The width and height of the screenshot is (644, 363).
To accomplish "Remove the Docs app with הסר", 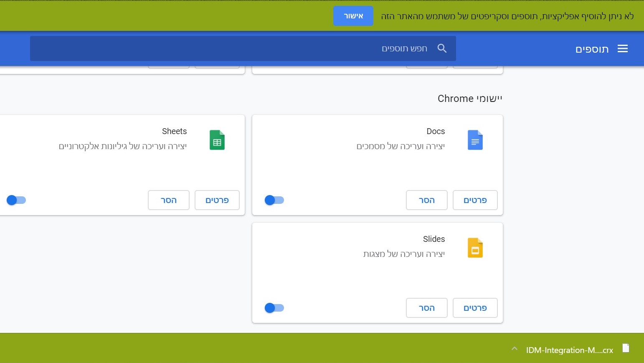I will click(x=427, y=200).
